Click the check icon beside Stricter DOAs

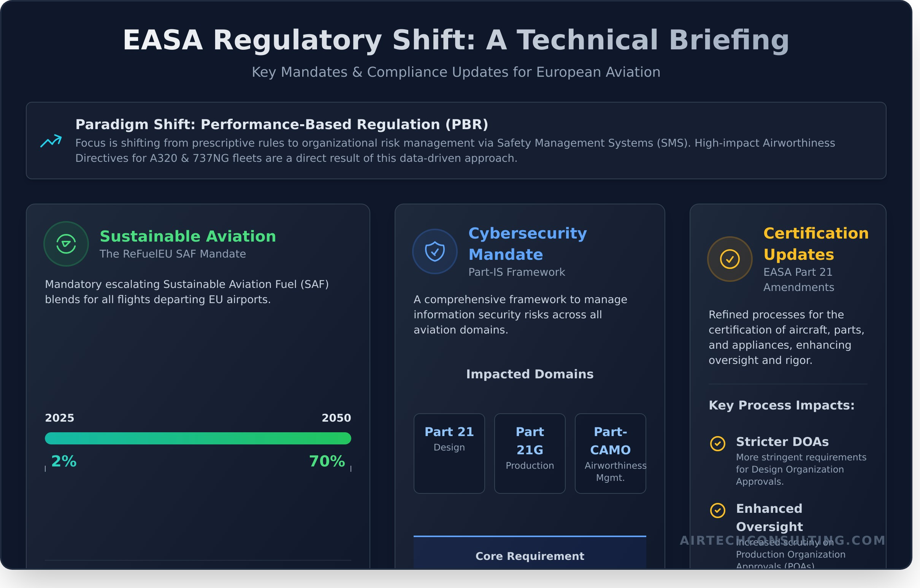(x=717, y=444)
